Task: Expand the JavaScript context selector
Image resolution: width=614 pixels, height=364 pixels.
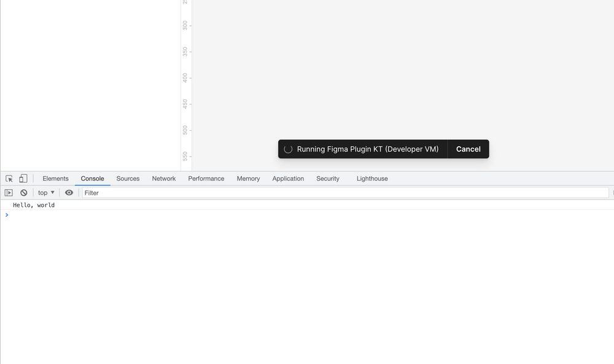Action: (x=45, y=192)
